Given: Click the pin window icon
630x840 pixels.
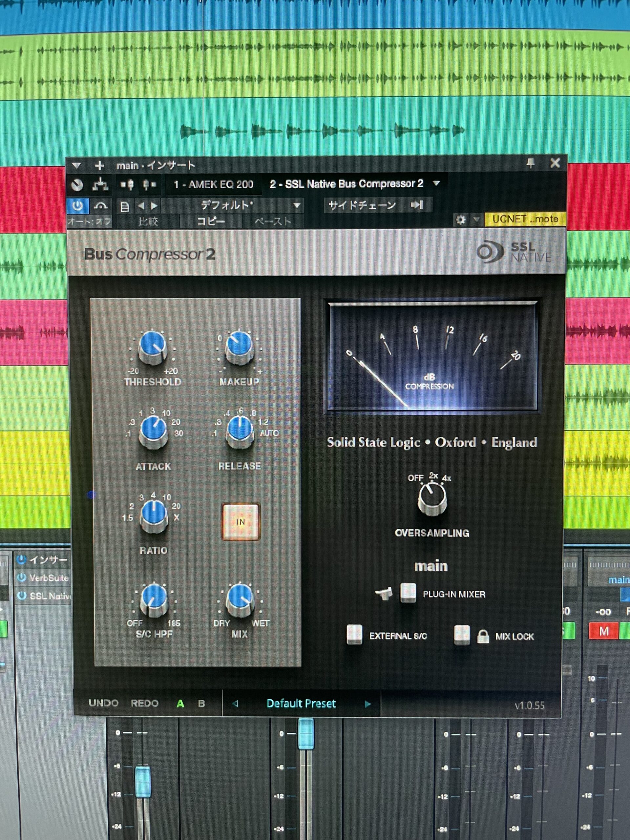Looking at the screenshot, I should pyautogui.click(x=531, y=163).
